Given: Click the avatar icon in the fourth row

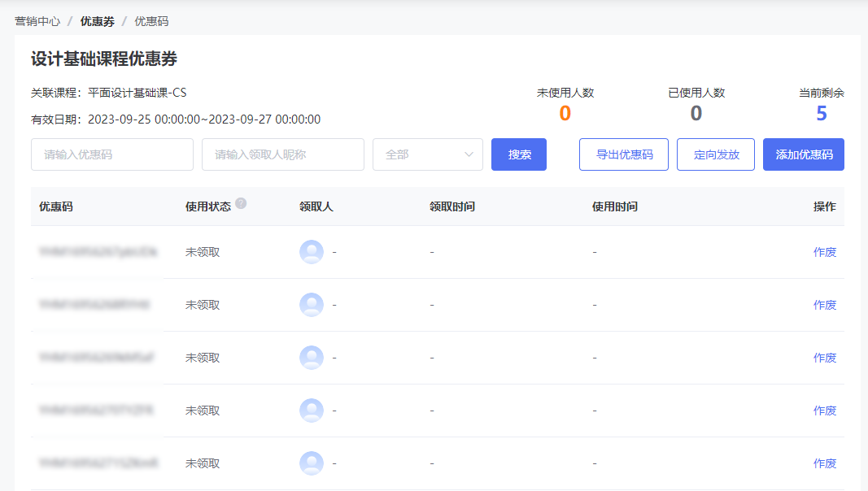Looking at the screenshot, I should click(312, 411).
